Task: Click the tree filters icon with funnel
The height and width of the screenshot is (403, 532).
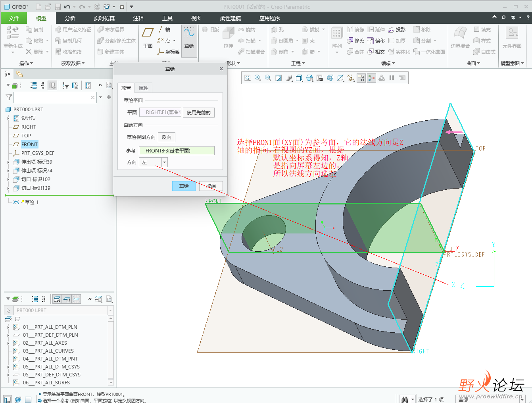Action: [65, 85]
